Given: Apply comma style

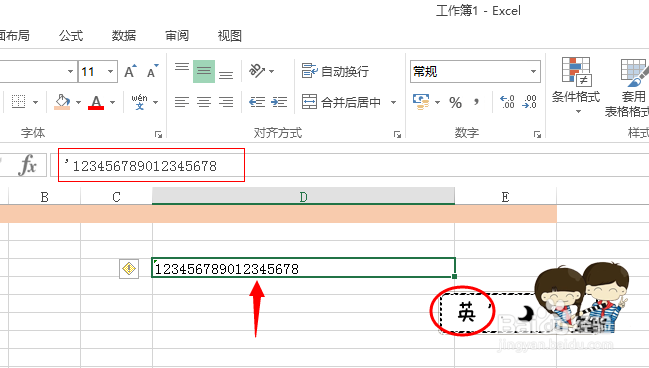Looking at the screenshot, I should [x=477, y=102].
